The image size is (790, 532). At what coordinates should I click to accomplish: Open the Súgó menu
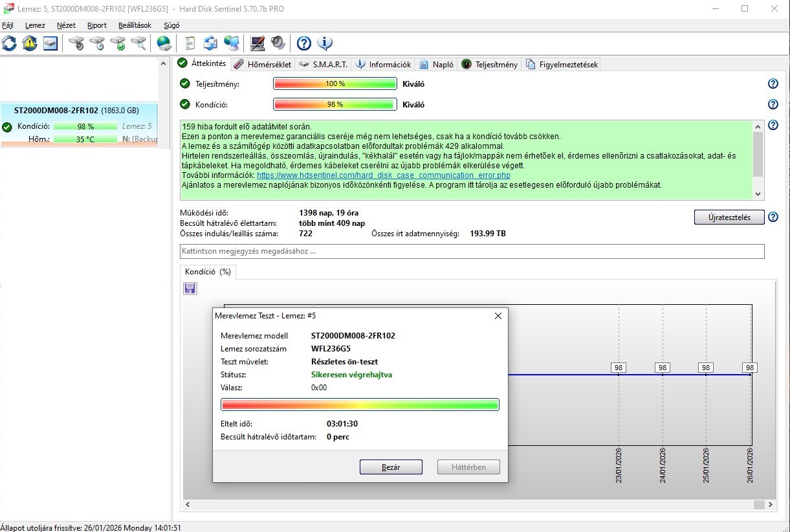171,25
